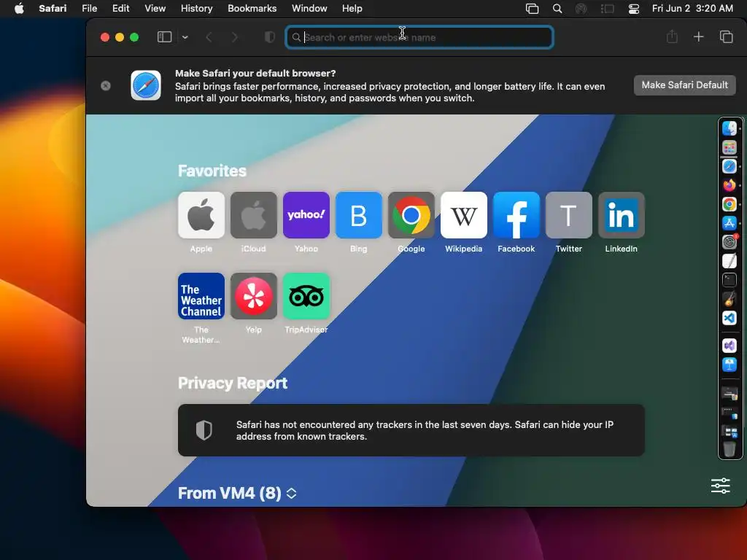The width and height of the screenshot is (747, 560).
Task: Open the Bing favorite
Action: (x=359, y=215)
